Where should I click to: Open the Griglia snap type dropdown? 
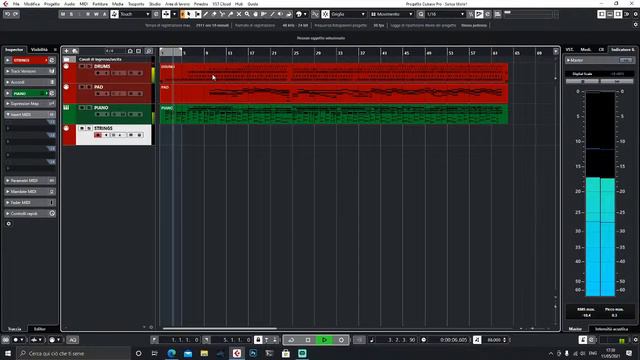tap(348, 14)
